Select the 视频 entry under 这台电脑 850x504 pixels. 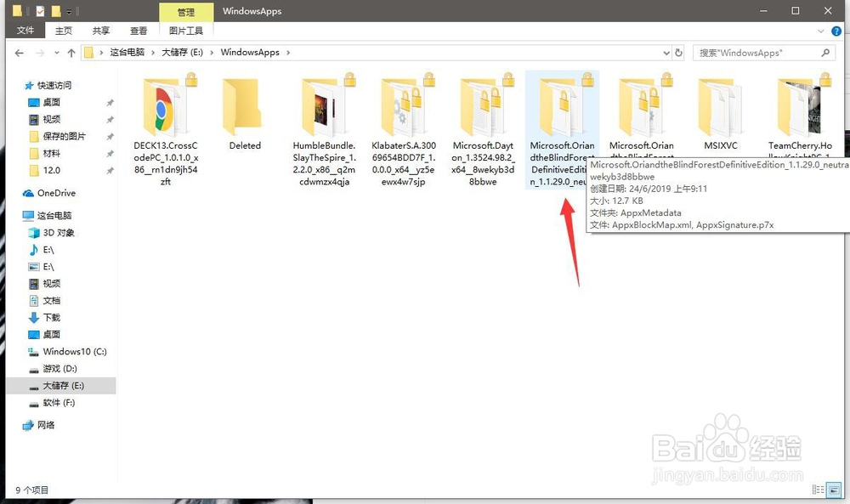[x=44, y=283]
